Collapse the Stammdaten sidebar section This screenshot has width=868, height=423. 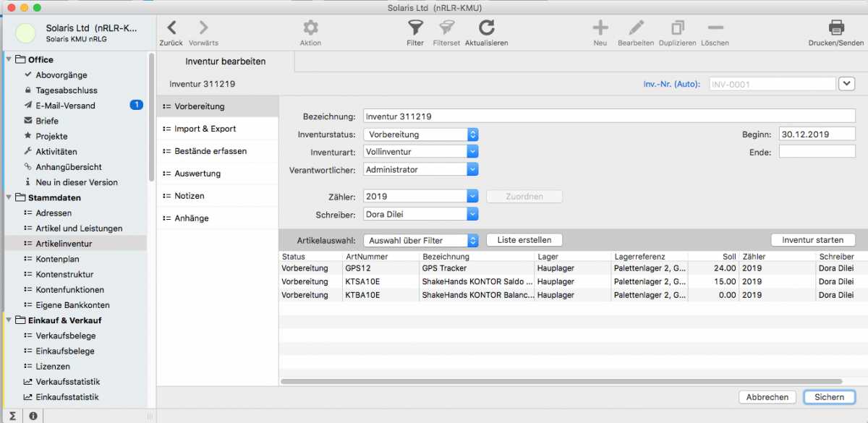(x=9, y=197)
